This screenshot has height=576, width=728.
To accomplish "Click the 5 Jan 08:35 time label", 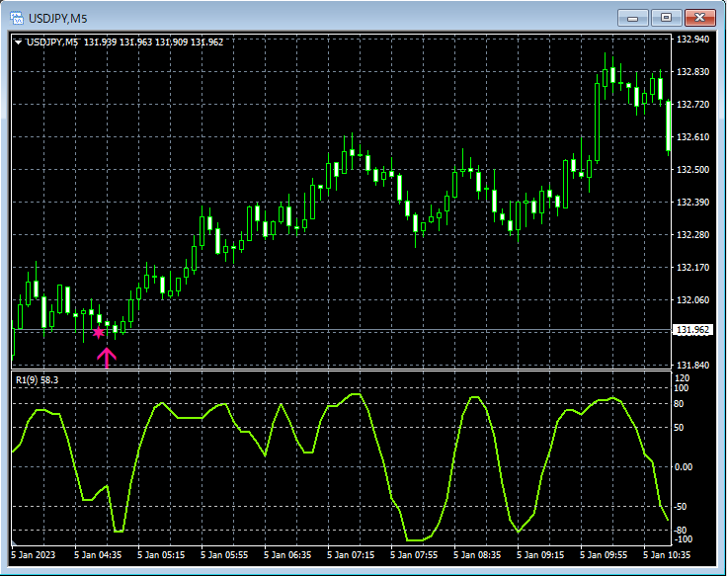I will (477, 554).
